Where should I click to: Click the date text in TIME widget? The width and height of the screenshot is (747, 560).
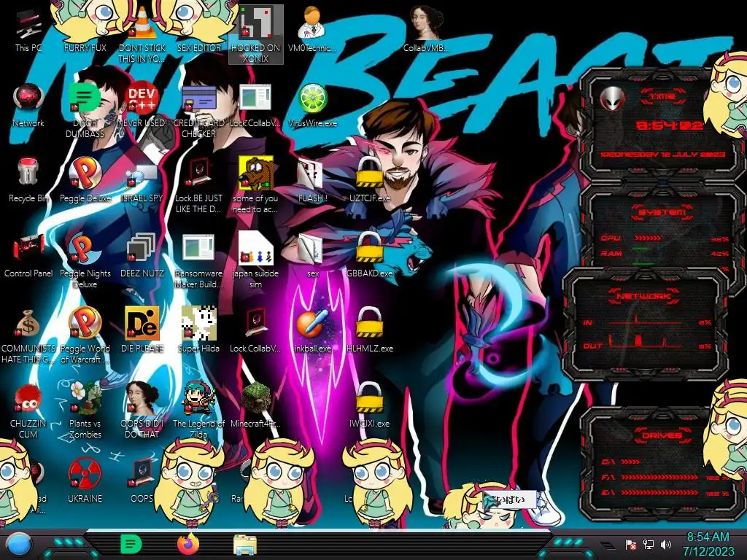(662, 155)
